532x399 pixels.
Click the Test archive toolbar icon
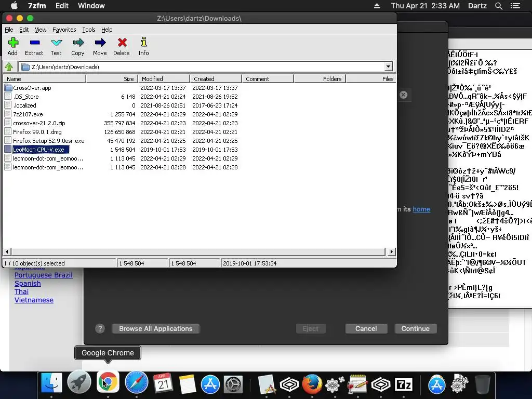coord(56,43)
